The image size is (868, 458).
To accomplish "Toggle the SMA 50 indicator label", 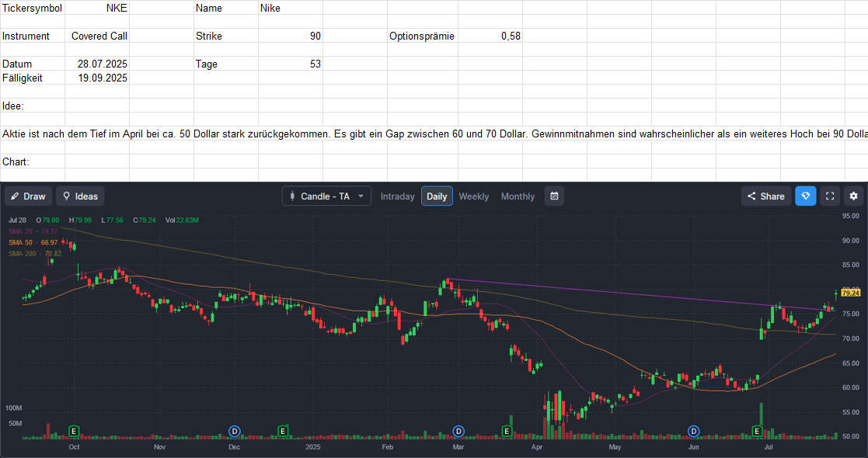I will (33, 242).
